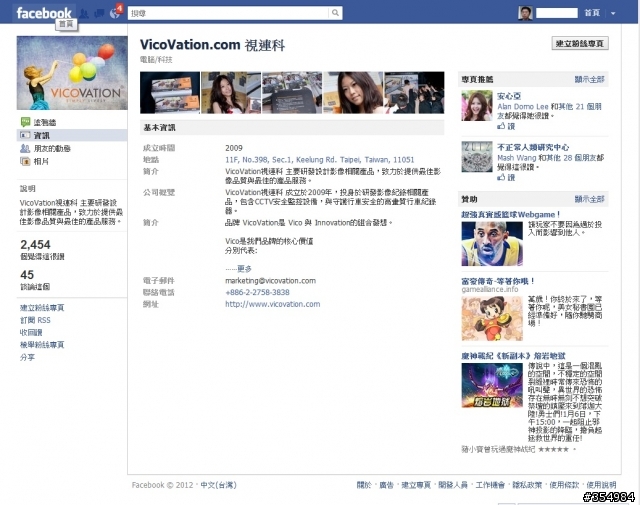Open second photo thumbnail of woman in red
The height and width of the screenshot is (505, 640).
[x=231, y=93]
